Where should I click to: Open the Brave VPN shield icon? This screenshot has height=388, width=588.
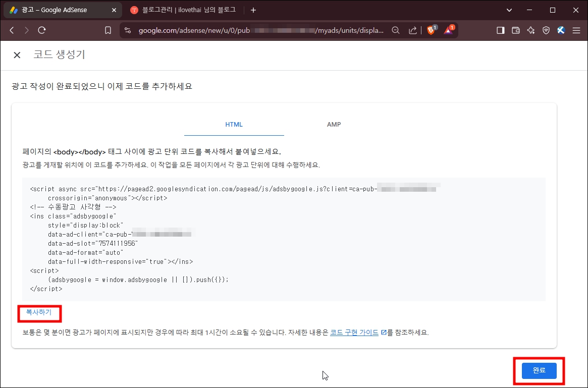546,30
